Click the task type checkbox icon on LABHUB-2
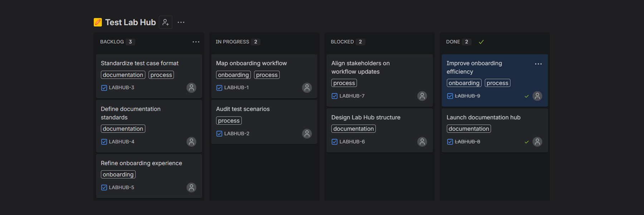Screen dimensions: 644x215 click(x=219, y=134)
